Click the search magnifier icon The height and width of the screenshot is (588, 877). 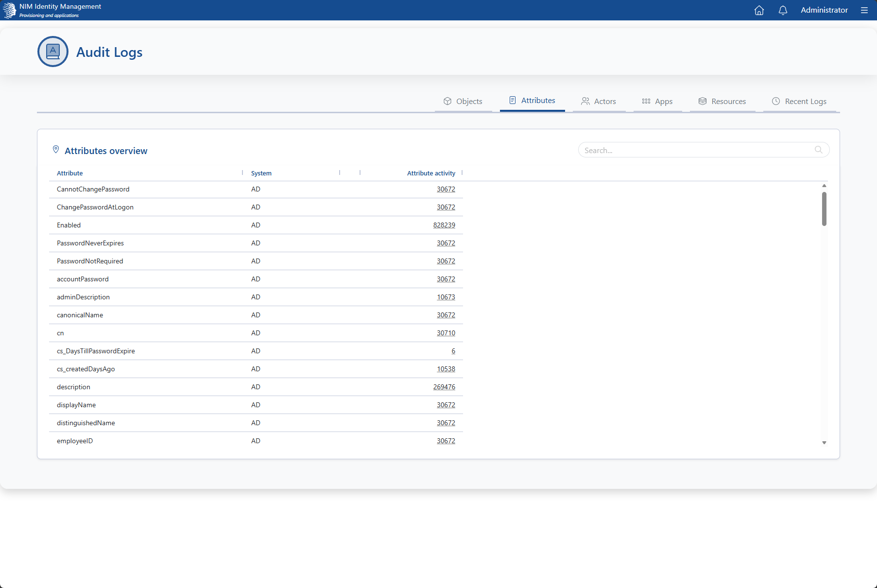pyautogui.click(x=819, y=150)
